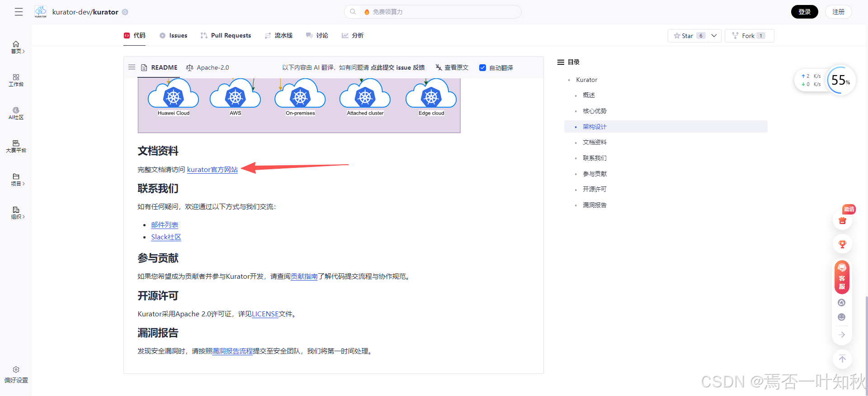The height and width of the screenshot is (396, 868).
Task: Click the red gift invite icon
Action: (842, 220)
